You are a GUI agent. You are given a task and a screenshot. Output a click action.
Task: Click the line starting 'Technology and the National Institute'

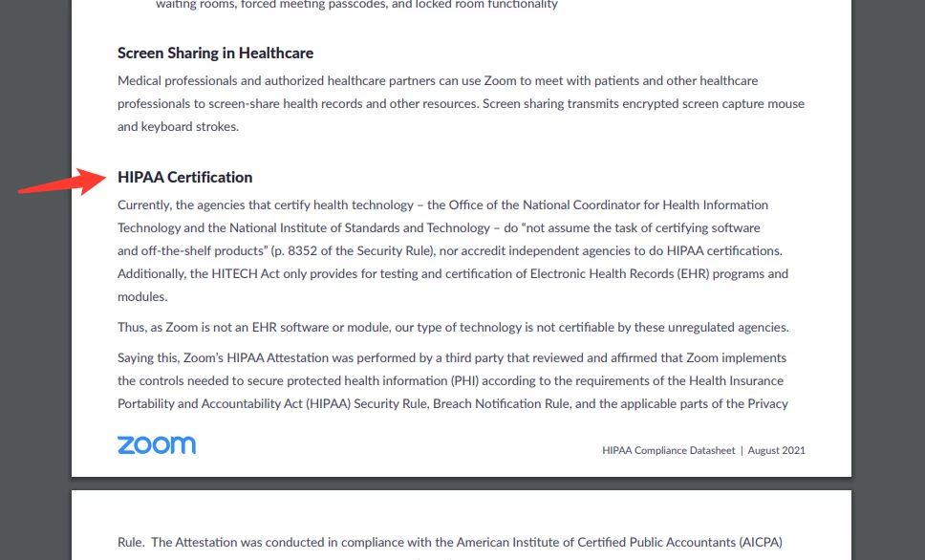tap(439, 228)
